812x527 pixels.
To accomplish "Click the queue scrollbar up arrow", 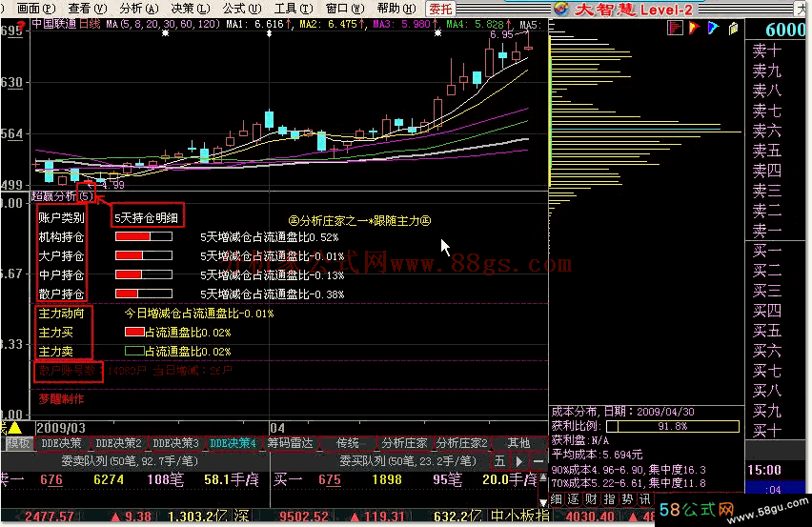I will [542, 477].
